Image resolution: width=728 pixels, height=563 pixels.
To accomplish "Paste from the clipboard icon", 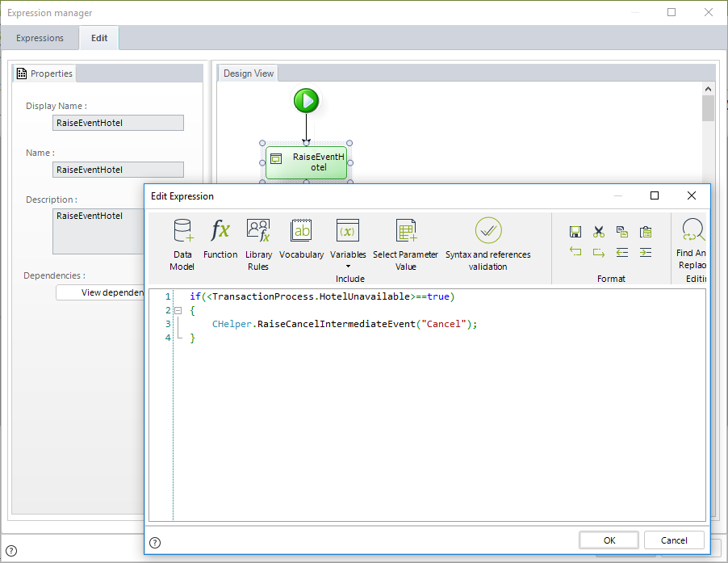I will tap(645, 232).
